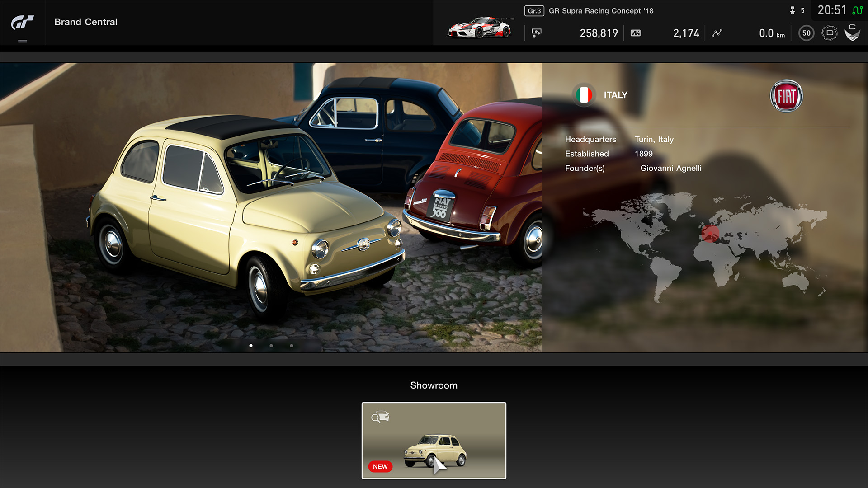The width and height of the screenshot is (868, 488).
Task: Open the Brand Central header title
Action: (x=86, y=22)
